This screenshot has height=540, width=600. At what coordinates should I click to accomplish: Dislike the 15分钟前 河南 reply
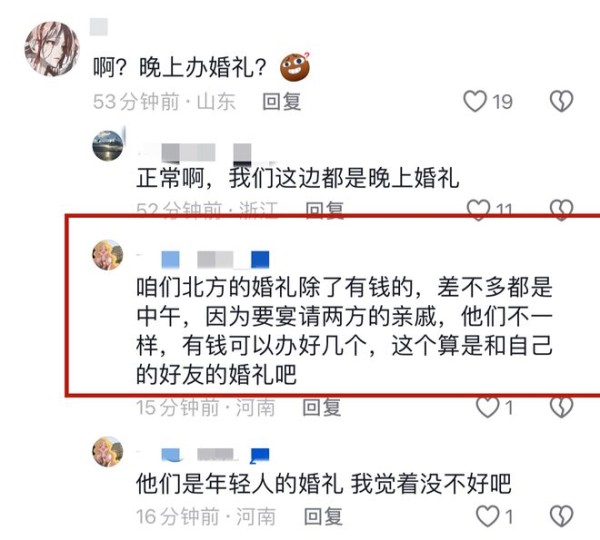pos(561,407)
